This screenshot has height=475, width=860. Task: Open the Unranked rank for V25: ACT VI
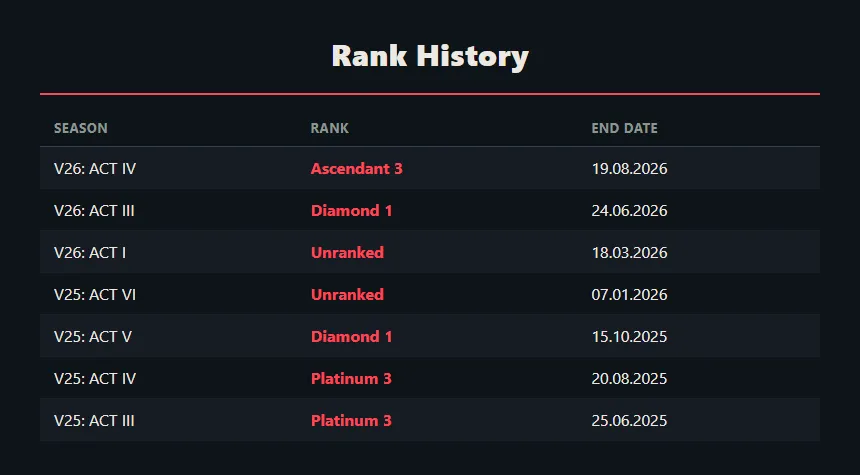coord(347,295)
